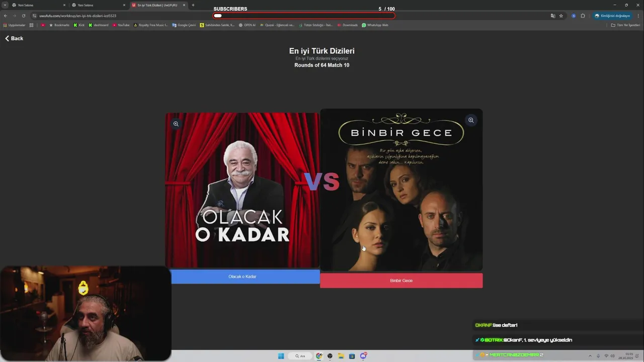Open the volume tray icon
Viewport: 644px width, 362px height.
coord(613,356)
